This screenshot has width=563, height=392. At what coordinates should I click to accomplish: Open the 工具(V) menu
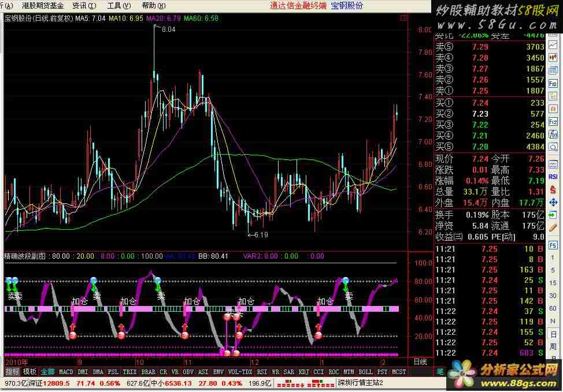(119, 6)
